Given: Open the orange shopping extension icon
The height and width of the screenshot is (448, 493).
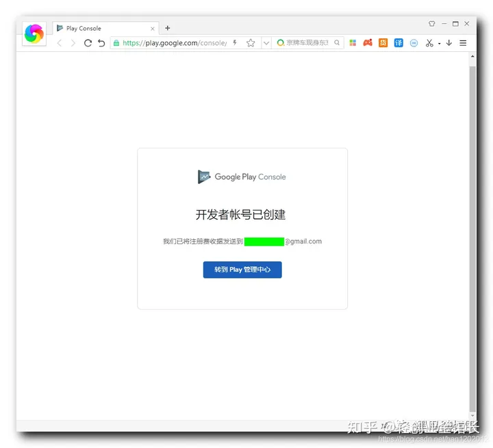Looking at the screenshot, I should coord(383,42).
